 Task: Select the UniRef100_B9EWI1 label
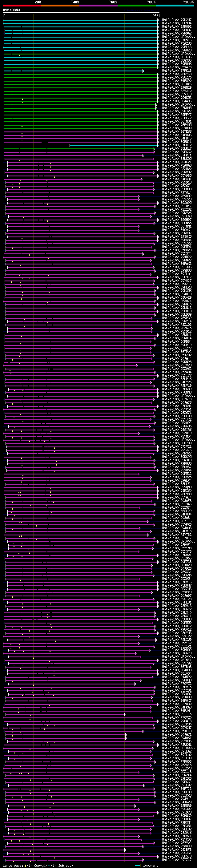[176, 142]
